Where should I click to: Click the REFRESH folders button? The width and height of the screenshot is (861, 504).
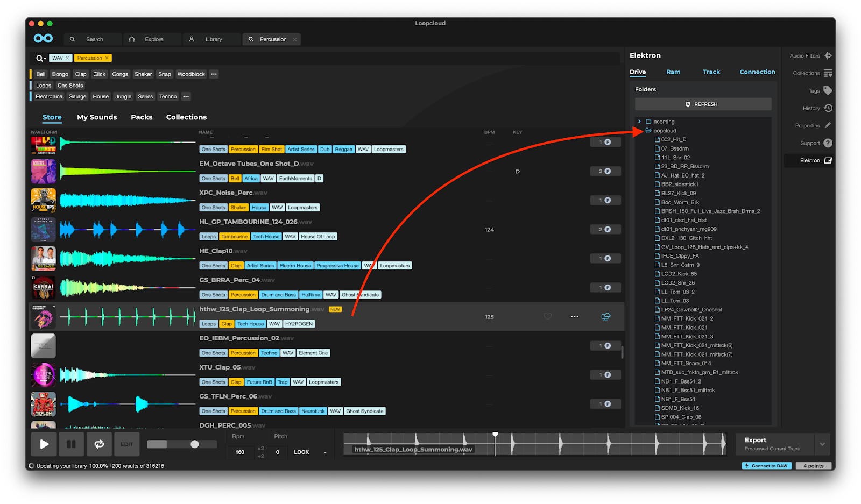[703, 104]
